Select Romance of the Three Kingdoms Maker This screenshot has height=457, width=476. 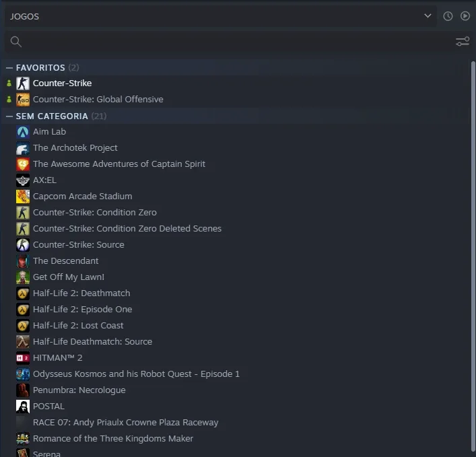pos(113,438)
